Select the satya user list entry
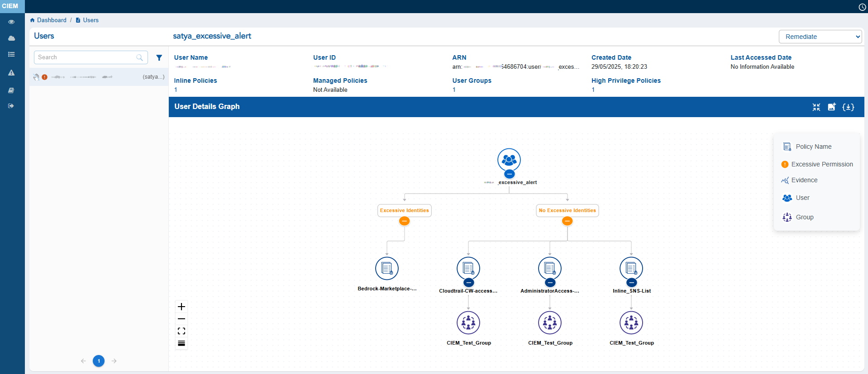 [x=99, y=77]
